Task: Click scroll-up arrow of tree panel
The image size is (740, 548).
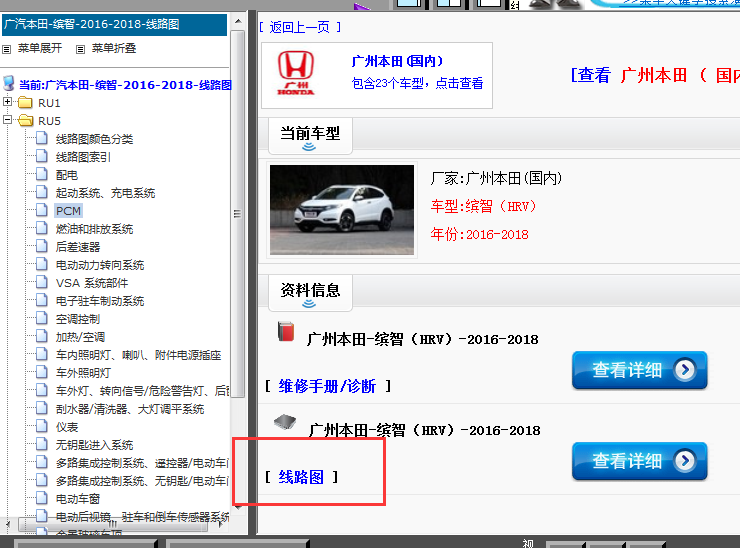Action: click(x=238, y=21)
